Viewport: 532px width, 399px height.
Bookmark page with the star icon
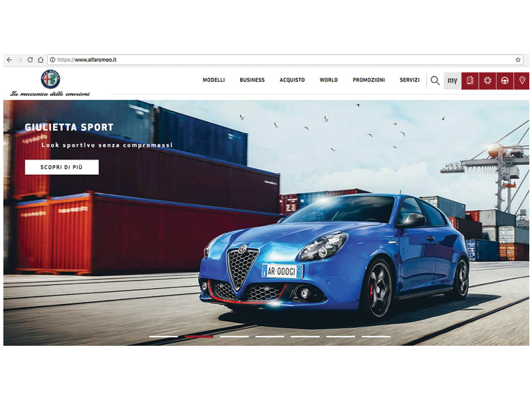[x=518, y=60]
